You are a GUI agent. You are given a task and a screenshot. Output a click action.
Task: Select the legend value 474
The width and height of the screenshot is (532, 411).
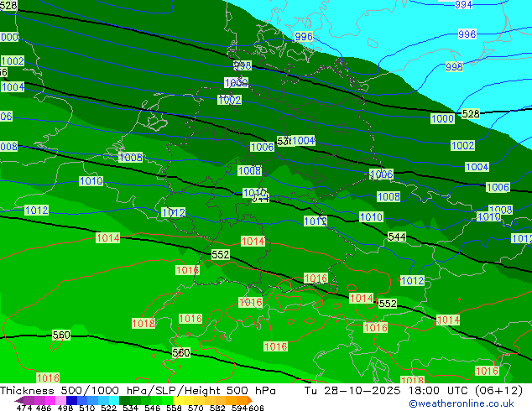pyautogui.click(x=24, y=408)
